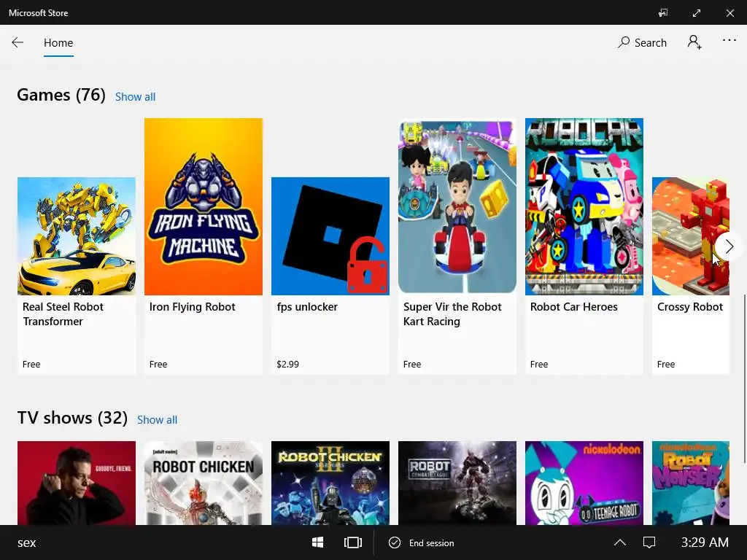Show all Games results

pos(135,97)
